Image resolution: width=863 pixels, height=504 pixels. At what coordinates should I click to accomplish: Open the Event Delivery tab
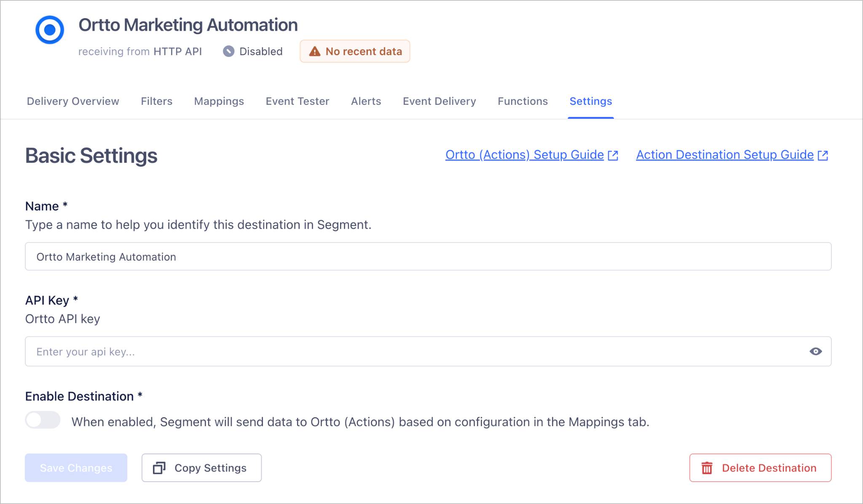coord(439,101)
